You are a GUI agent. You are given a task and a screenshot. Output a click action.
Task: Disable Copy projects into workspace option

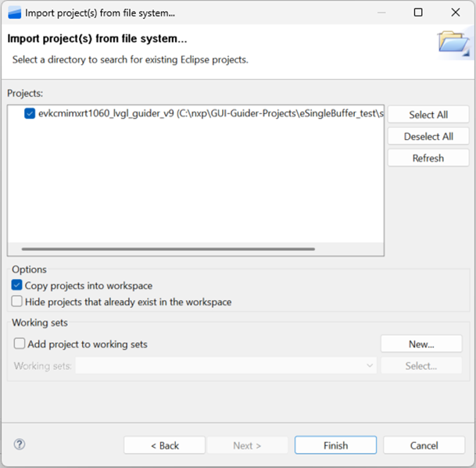coord(16,285)
